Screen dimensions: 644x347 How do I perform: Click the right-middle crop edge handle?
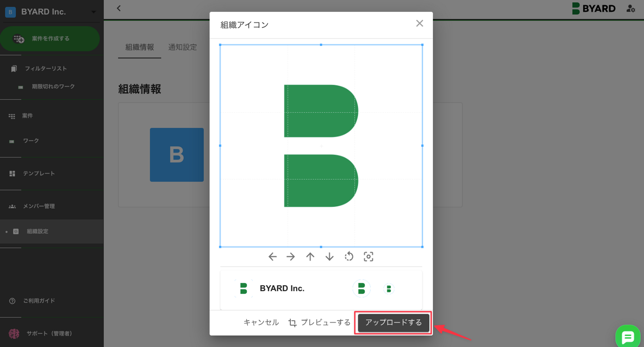pos(422,146)
